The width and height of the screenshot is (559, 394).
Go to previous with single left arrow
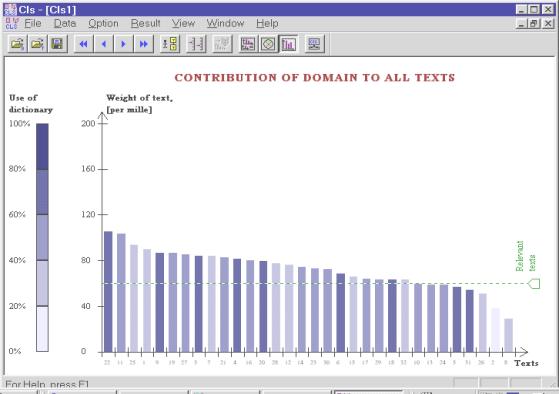click(104, 44)
